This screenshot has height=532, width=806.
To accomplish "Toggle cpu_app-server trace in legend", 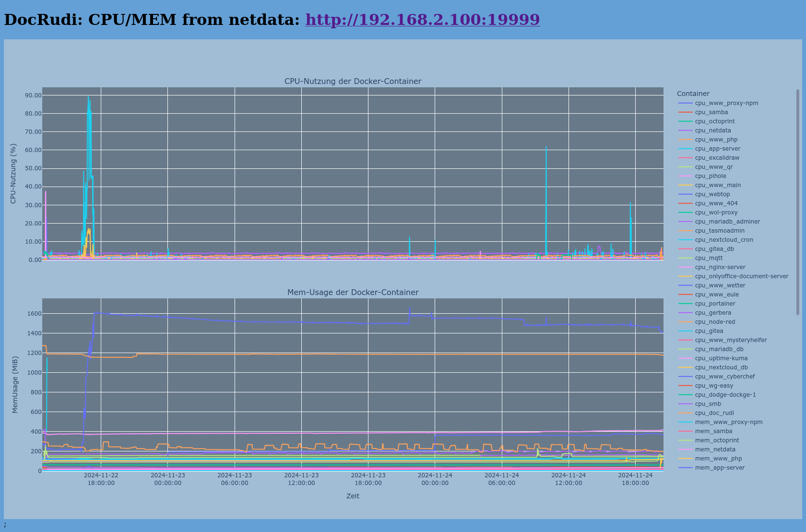I will tap(717, 149).
